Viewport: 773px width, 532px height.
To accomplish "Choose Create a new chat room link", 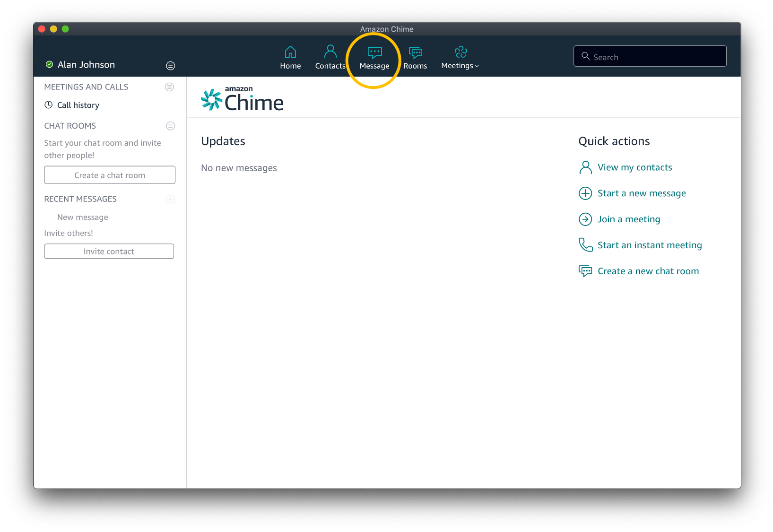I will click(x=648, y=271).
